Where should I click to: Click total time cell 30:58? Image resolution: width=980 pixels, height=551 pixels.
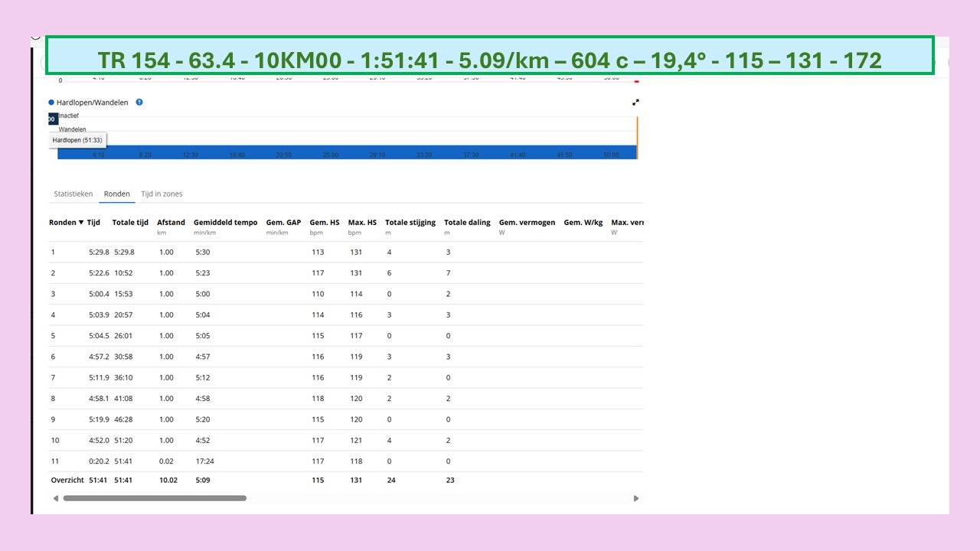pos(123,357)
